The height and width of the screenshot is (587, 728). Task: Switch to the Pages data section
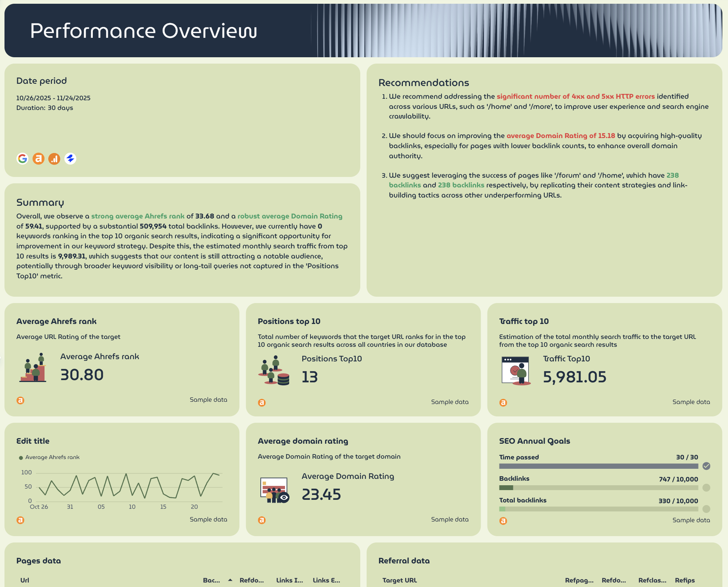point(38,561)
